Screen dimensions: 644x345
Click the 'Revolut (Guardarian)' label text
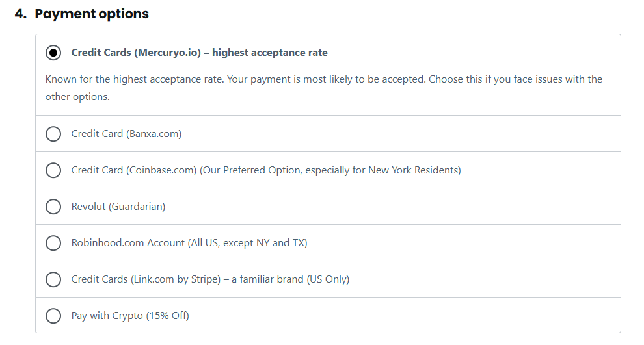118,207
